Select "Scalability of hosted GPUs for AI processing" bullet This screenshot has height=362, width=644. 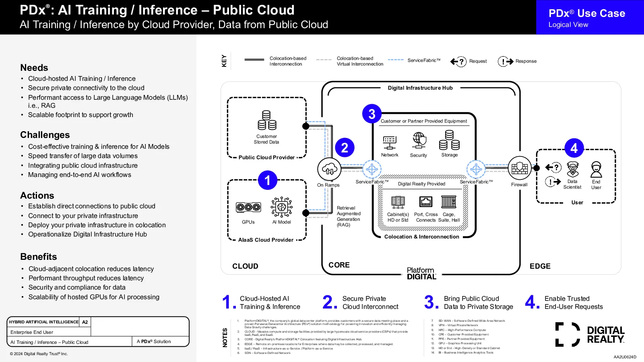click(94, 297)
